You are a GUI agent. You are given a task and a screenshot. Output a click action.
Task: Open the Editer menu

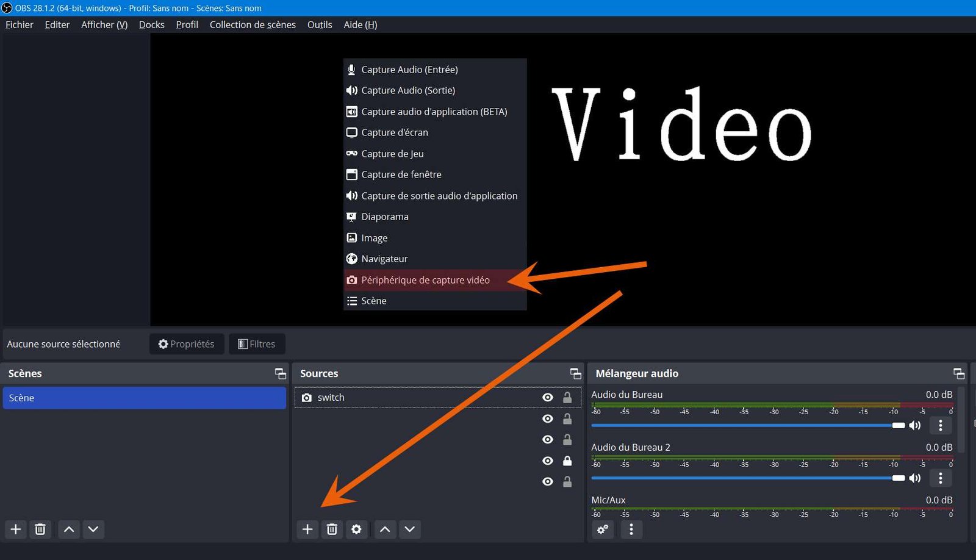tap(57, 24)
